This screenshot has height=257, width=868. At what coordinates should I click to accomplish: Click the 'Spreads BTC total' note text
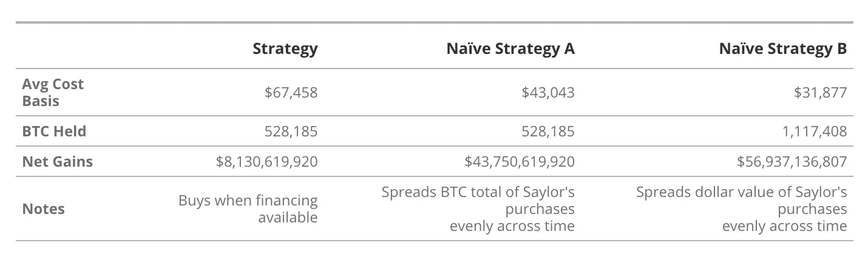coord(478,209)
